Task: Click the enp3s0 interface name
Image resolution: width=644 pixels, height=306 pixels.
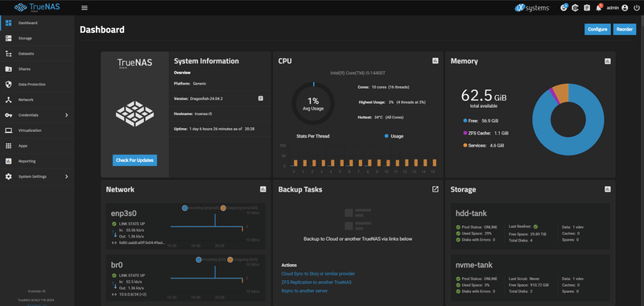Action: click(x=124, y=213)
